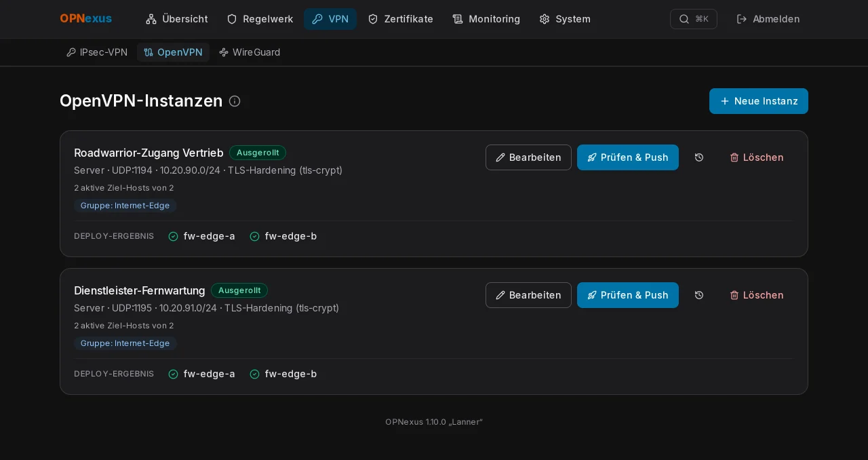Delete the Roadwarrior-Zugang Vertrieb instance
The height and width of the screenshot is (460, 868).
757,157
